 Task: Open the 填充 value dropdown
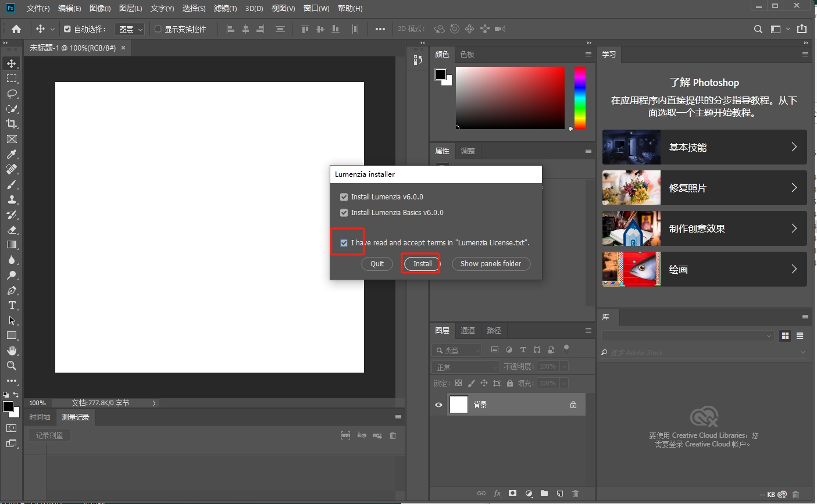(564, 383)
